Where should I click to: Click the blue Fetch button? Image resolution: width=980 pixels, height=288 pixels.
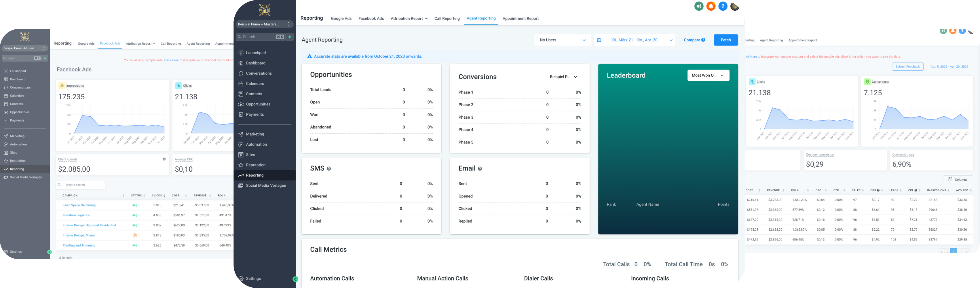tap(725, 40)
